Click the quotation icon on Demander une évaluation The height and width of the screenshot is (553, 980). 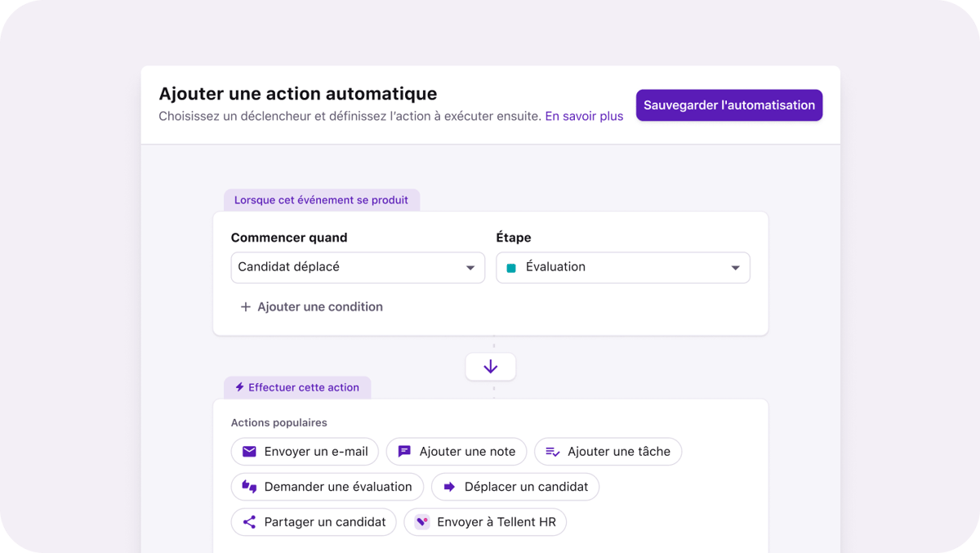tap(249, 486)
